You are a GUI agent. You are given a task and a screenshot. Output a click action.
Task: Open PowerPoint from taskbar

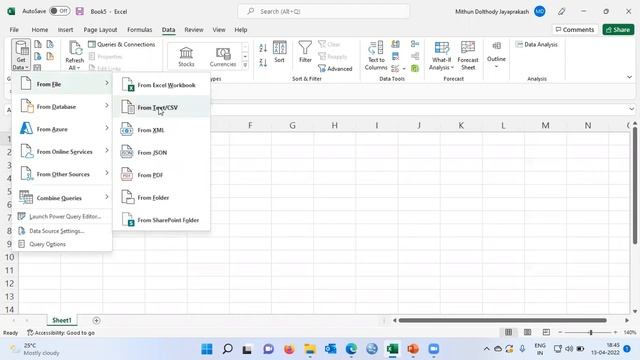tap(413, 349)
